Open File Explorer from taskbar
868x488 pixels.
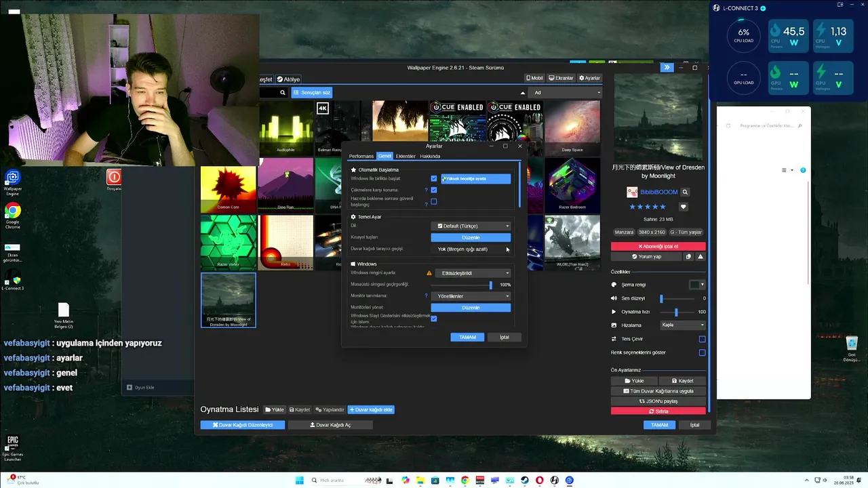click(420, 481)
